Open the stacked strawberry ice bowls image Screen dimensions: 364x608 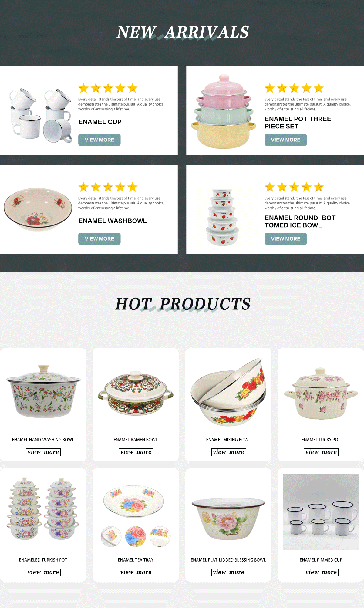tap(223, 217)
